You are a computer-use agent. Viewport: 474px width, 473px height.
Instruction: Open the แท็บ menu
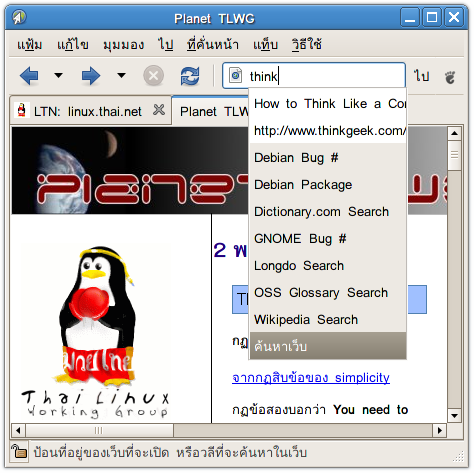265,45
